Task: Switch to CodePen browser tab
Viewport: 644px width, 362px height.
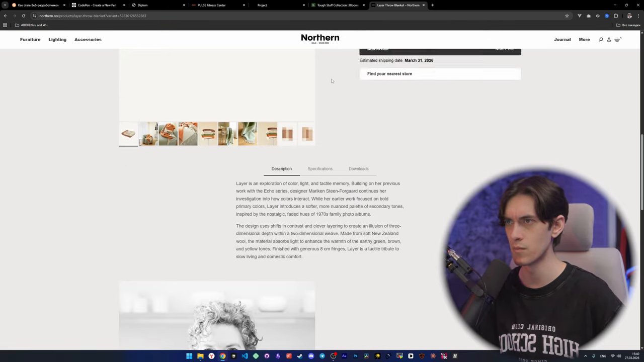Action: 97,5
